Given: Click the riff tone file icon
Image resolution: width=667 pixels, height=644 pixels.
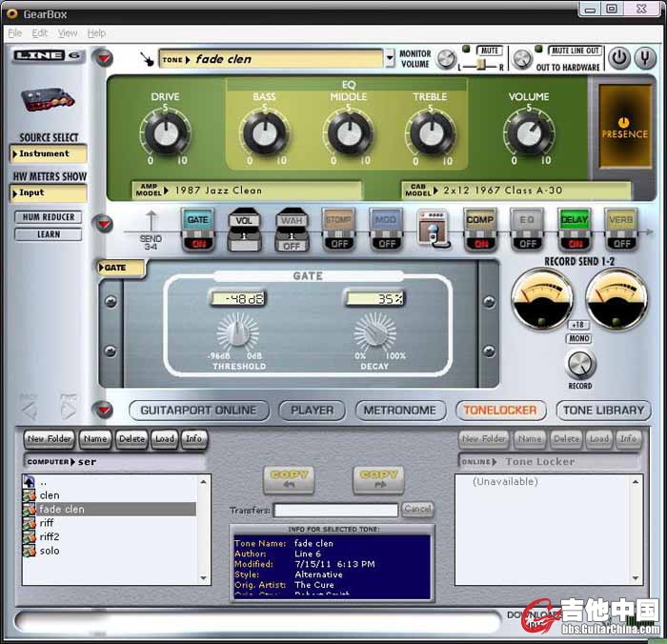Looking at the screenshot, I should (30, 523).
